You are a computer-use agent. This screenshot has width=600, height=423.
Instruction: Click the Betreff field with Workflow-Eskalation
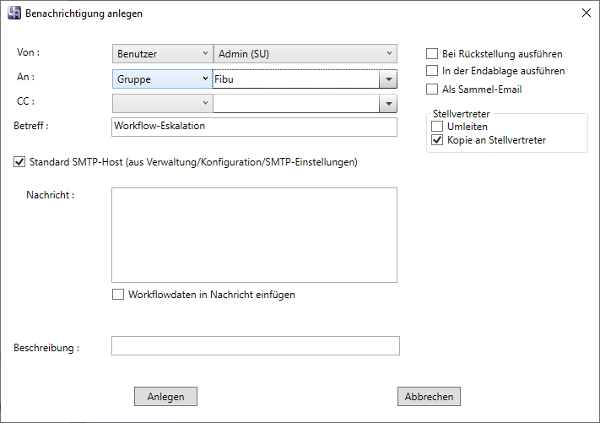(x=254, y=127)
